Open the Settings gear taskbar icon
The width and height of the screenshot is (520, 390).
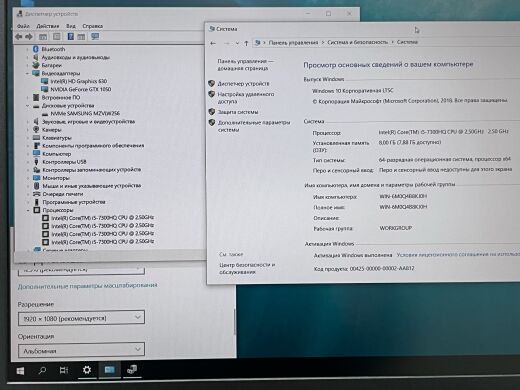(87, 370)
